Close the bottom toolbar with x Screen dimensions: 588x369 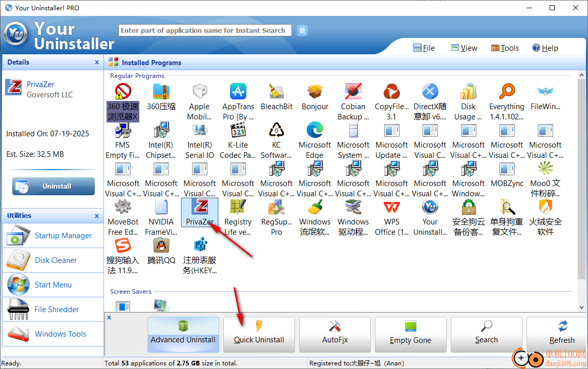tap(109, 317)
